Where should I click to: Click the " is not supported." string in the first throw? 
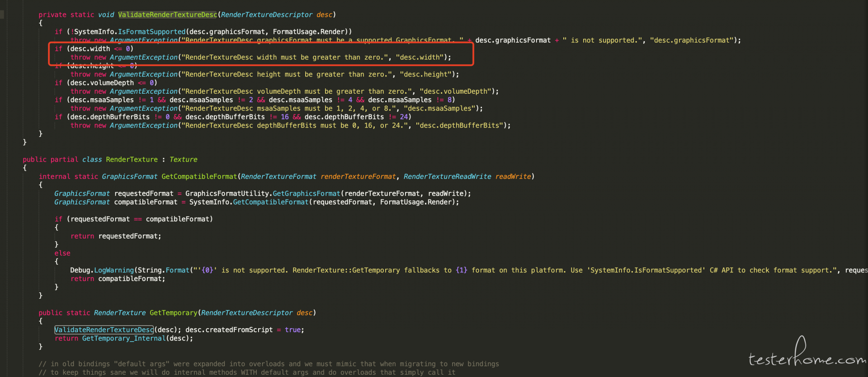click(x=603, y=40)
